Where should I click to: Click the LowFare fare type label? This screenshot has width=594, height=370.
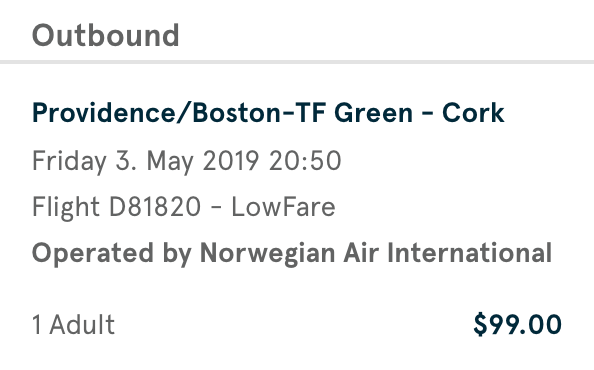(283, 207)
